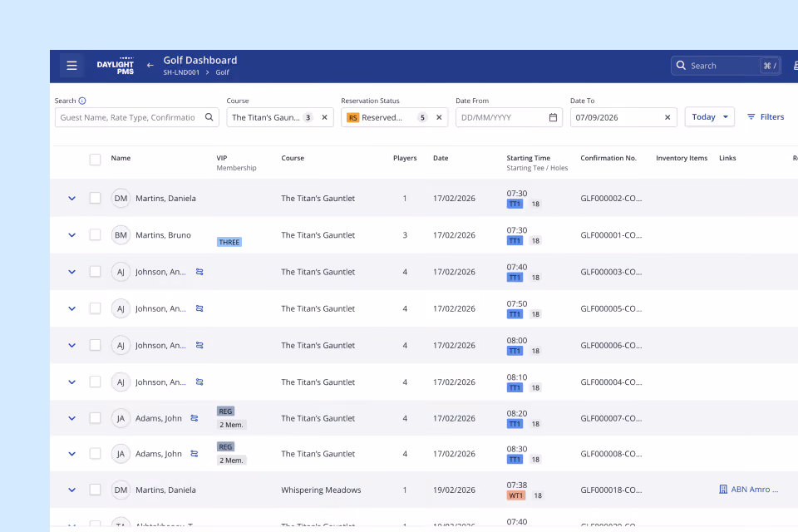Click the Starting Time column header

pyautogui.click(x=529, y=158)
